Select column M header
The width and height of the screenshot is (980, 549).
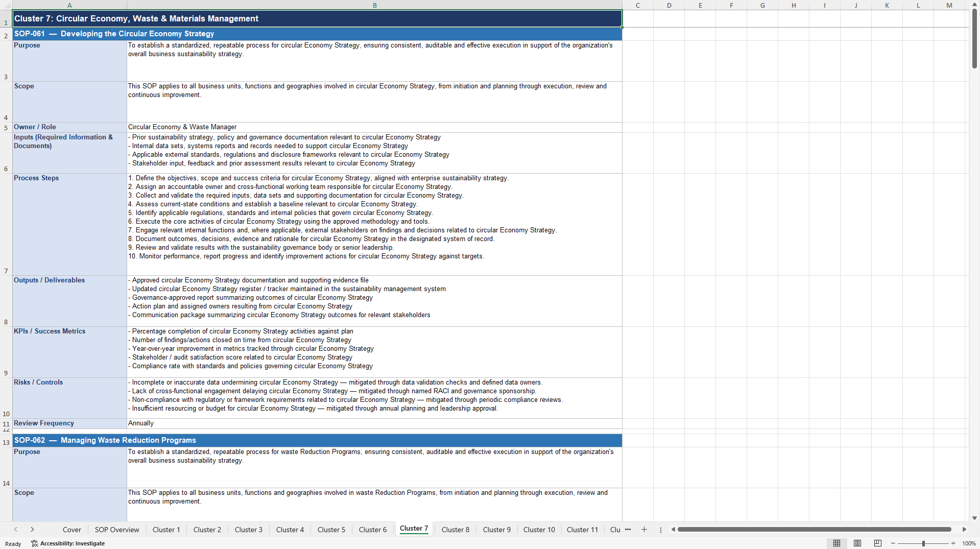pos(949,5)
